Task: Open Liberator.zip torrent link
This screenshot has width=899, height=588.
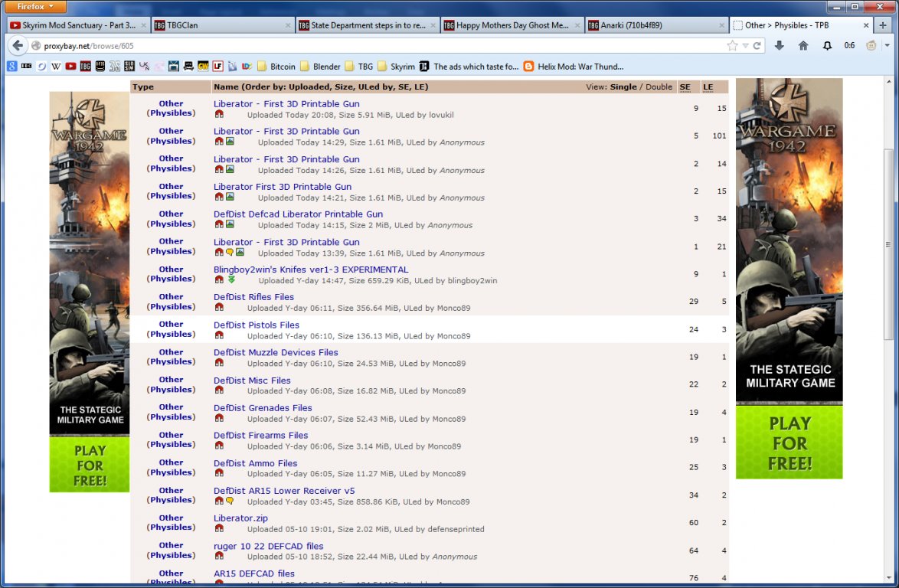Action: click(x=240, y=518)
